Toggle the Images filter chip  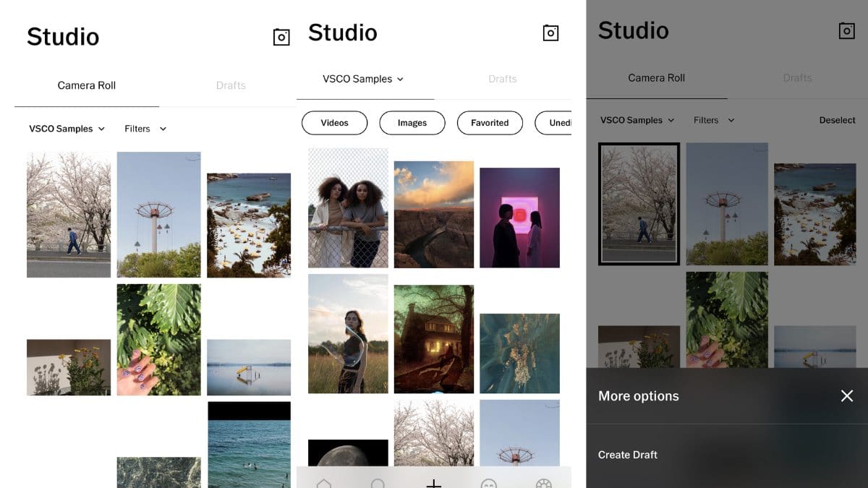[x=412, y=122]
